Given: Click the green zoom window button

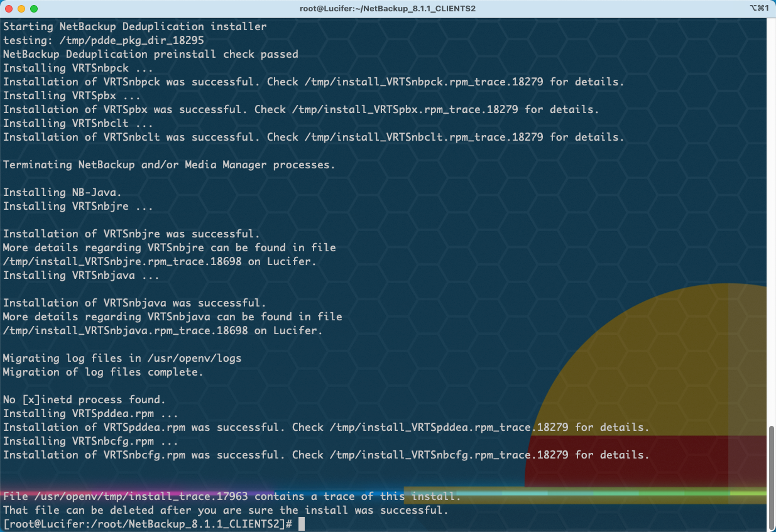Looking at the screenshot, I should pos(34,9).
